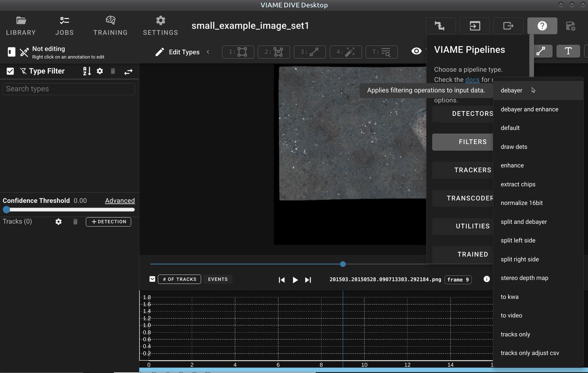Open the Library view
This screenshot has width=588, height=373.
tap(21, 26)
